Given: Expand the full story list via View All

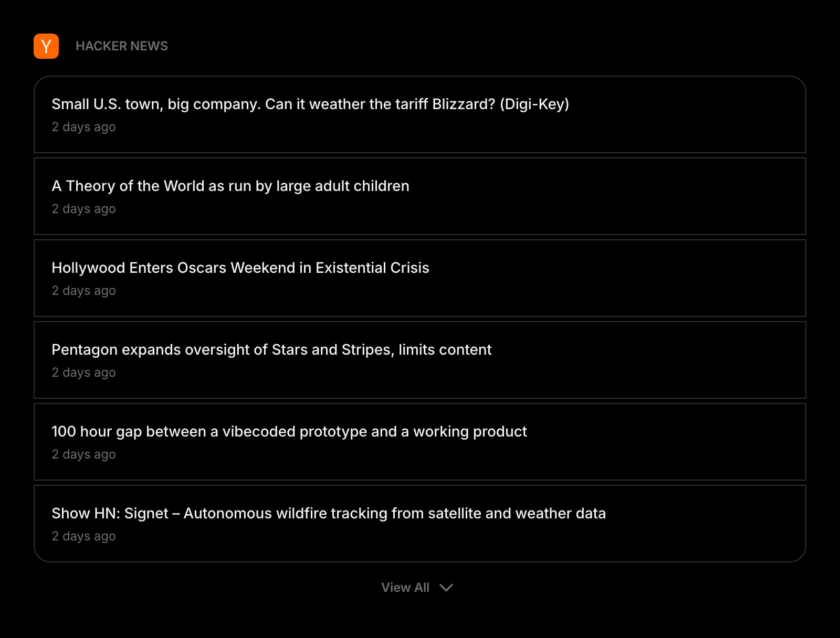Looking at the screenshot, I should (x=405, y=588).
